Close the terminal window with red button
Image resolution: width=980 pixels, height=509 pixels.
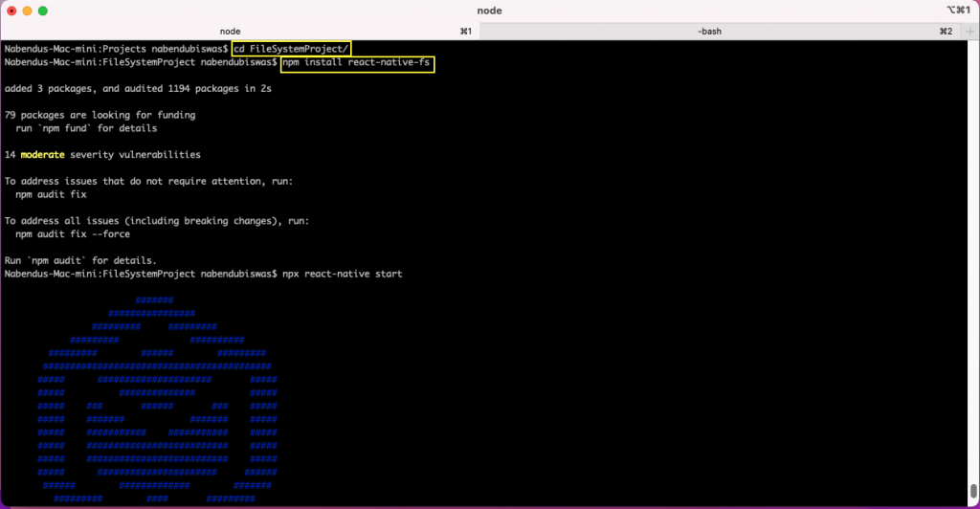[11, 11]
